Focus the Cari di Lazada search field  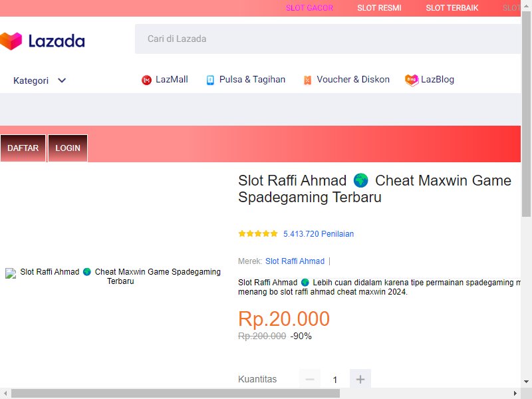(328, 39)
